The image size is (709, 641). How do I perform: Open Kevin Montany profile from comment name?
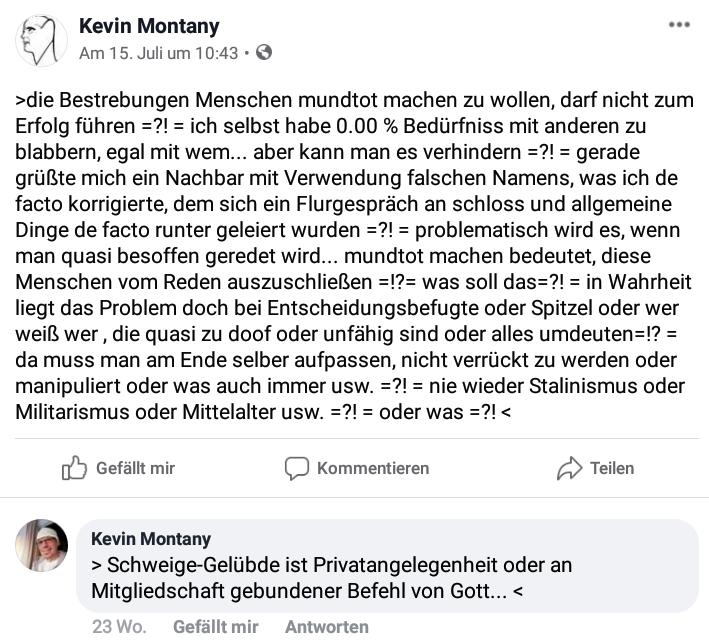[x=151, y=539]
